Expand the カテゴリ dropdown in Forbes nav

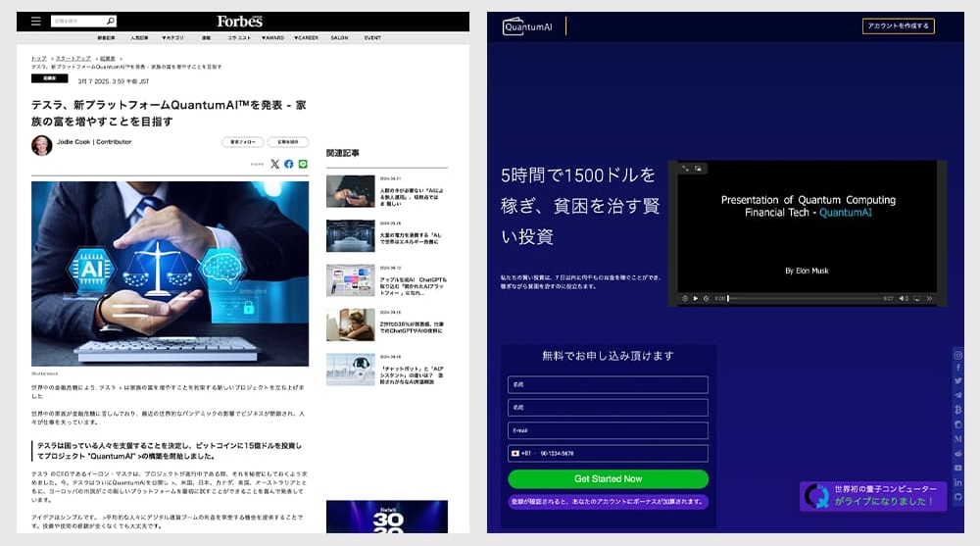173,37
